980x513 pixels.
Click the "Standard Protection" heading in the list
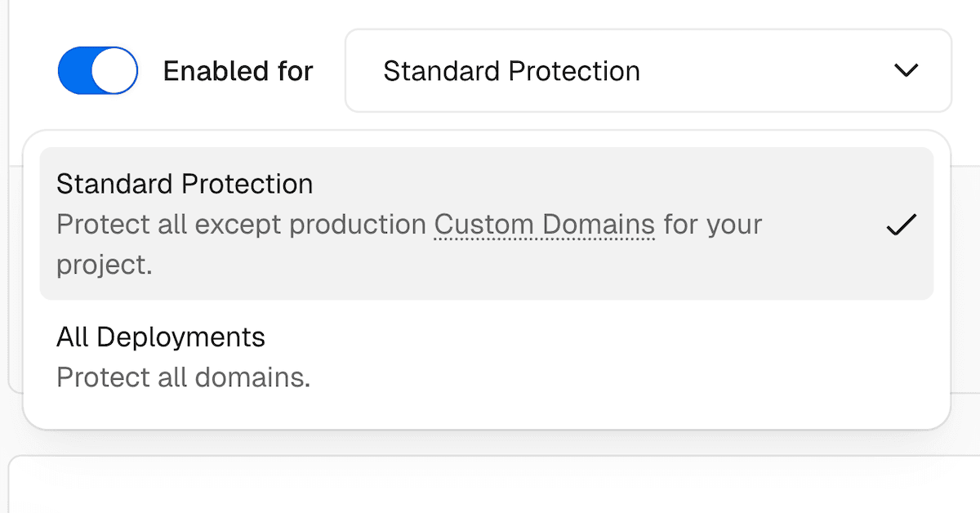pyautogui.click(x=185, y=184)
